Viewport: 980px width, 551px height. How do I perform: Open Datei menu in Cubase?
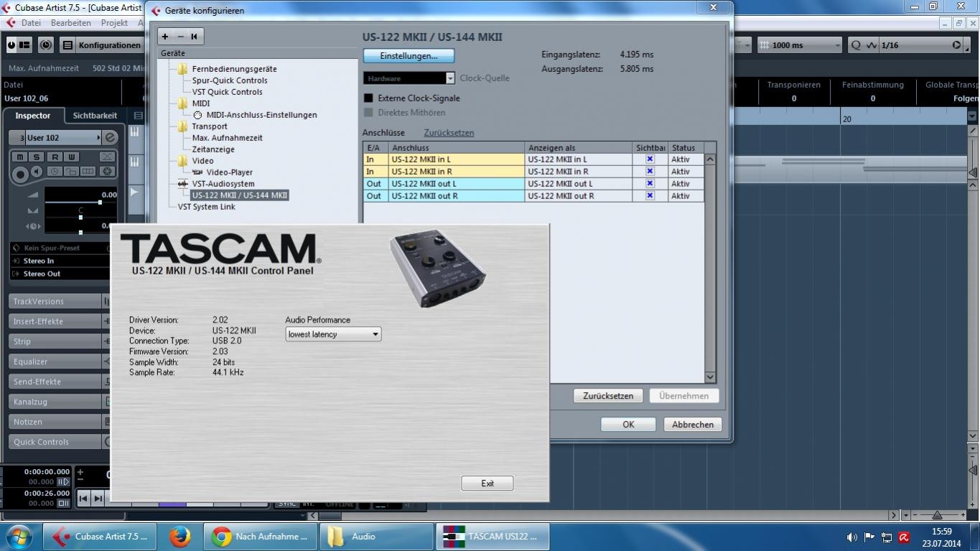[31, 23]
